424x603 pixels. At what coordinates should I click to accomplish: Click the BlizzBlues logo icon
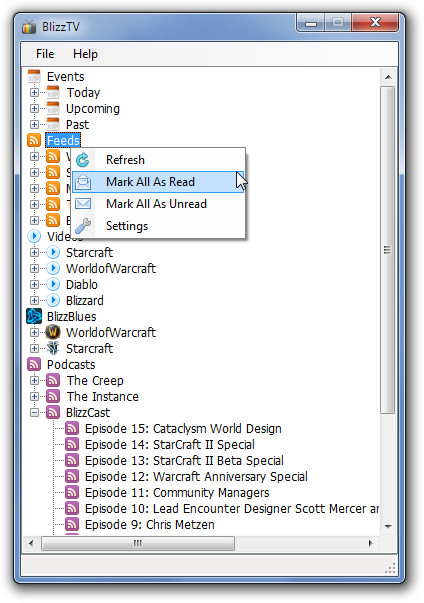(x=34, y=316)
